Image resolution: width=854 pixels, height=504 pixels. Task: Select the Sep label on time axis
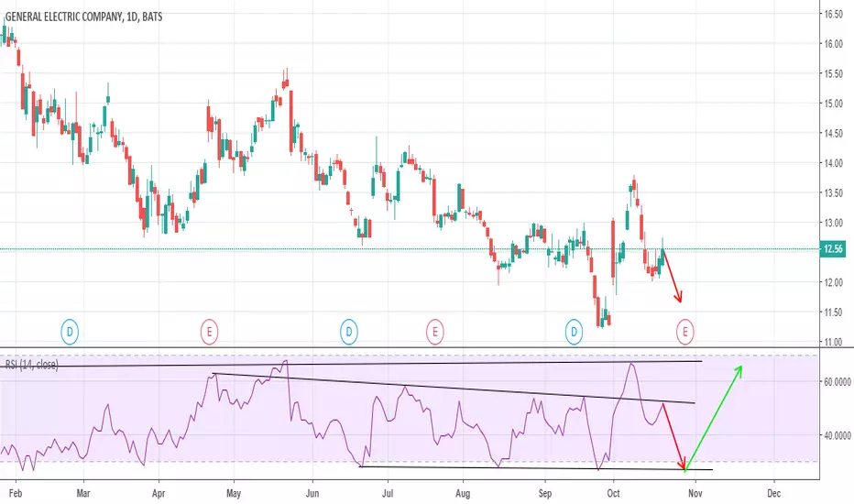545,493
